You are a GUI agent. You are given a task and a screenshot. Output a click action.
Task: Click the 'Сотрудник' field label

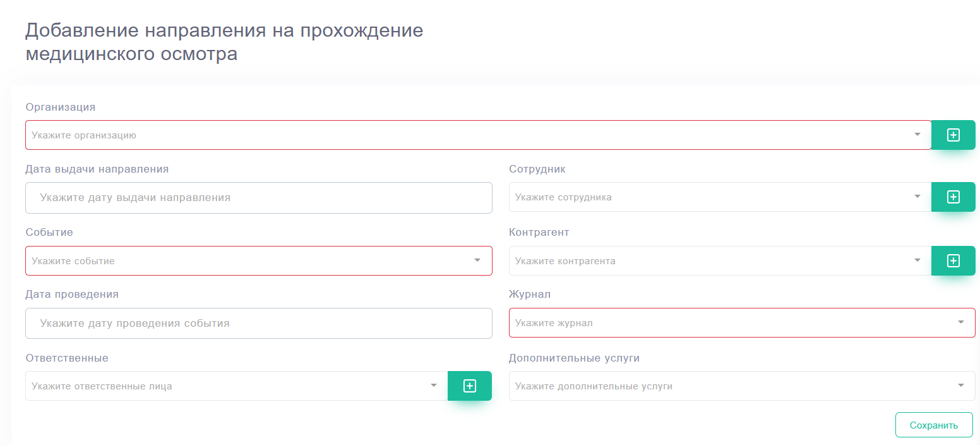537,169
